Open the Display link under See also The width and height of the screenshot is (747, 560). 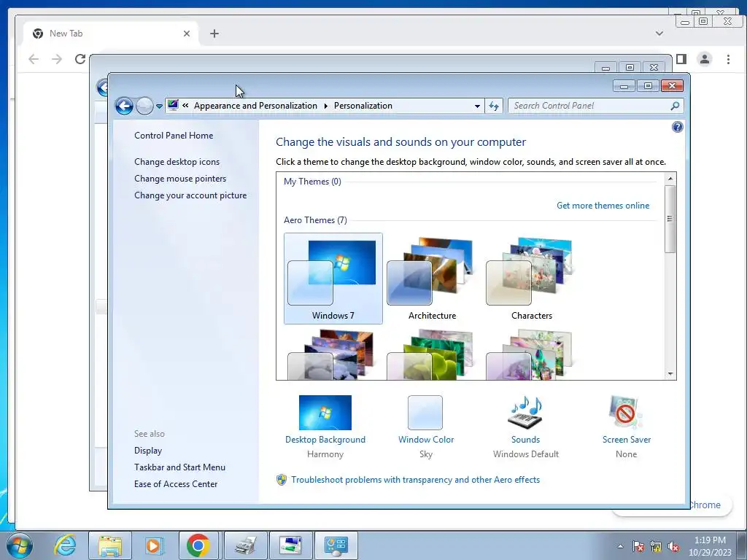coord(147,450)
